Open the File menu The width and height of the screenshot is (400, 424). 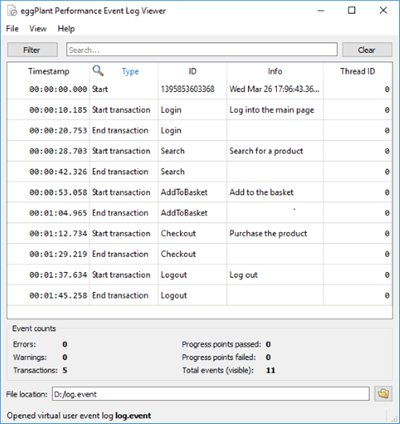point(12,29)
